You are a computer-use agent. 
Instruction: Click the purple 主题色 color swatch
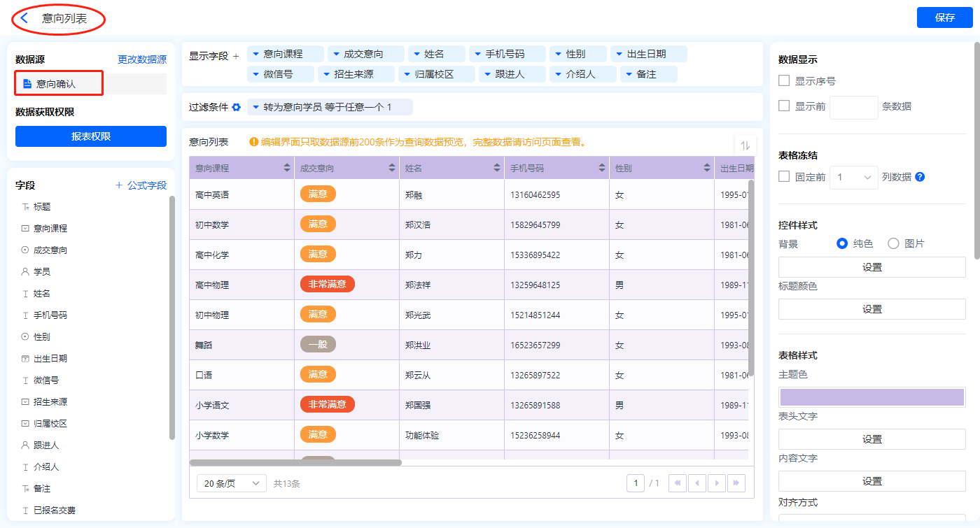click(871, 397)
